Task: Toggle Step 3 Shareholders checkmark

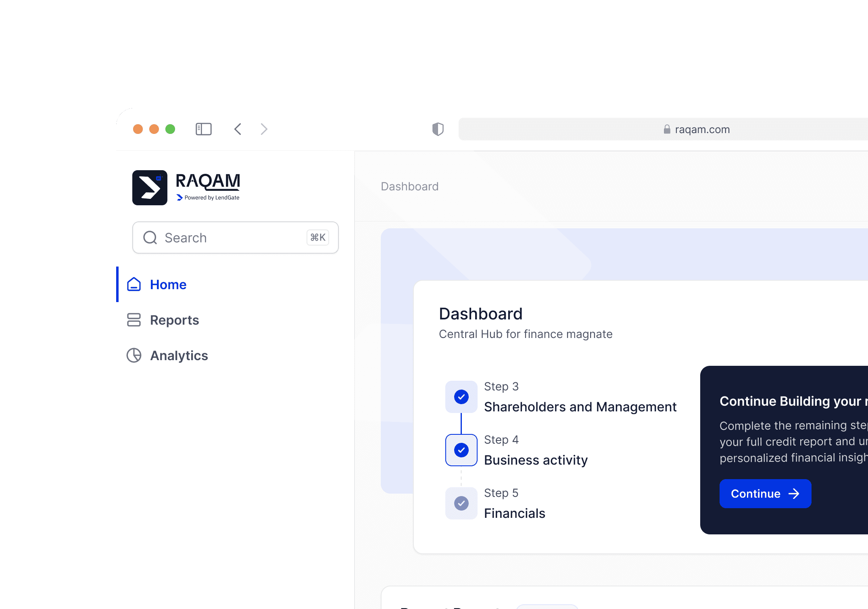Action: pyautogui.click(x=461, y=397)
